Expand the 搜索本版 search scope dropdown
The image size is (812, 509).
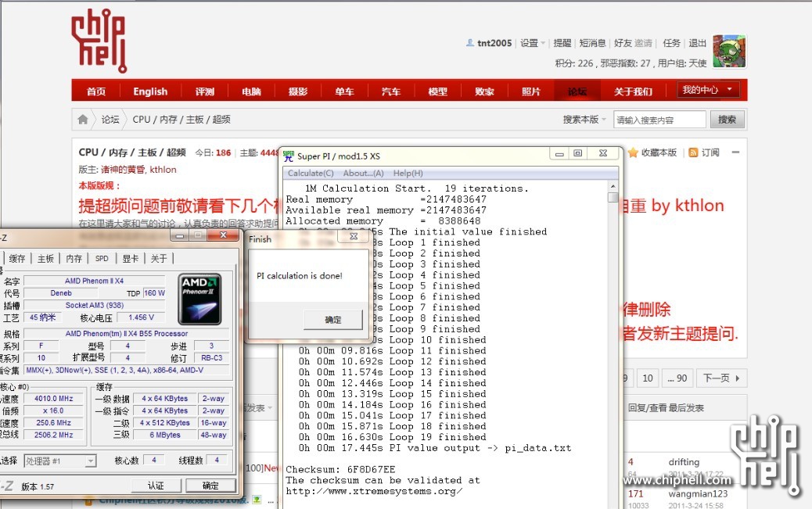[x=584, y=120]
